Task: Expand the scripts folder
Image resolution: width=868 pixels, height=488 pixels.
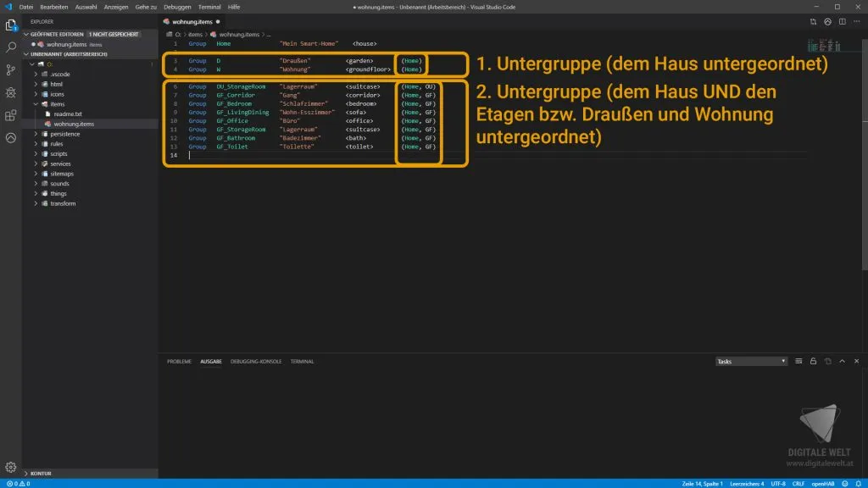Action: tap(36, 154)
